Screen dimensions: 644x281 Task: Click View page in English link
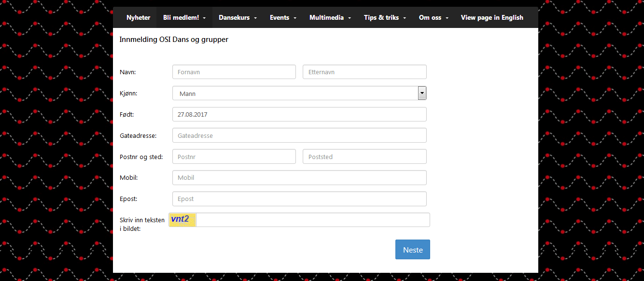pos(492,17)
